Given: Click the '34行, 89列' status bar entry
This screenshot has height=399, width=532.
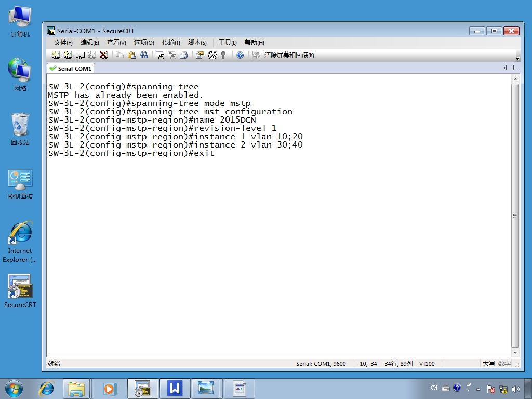Looking at the screenshot, I should coord(398,364).
